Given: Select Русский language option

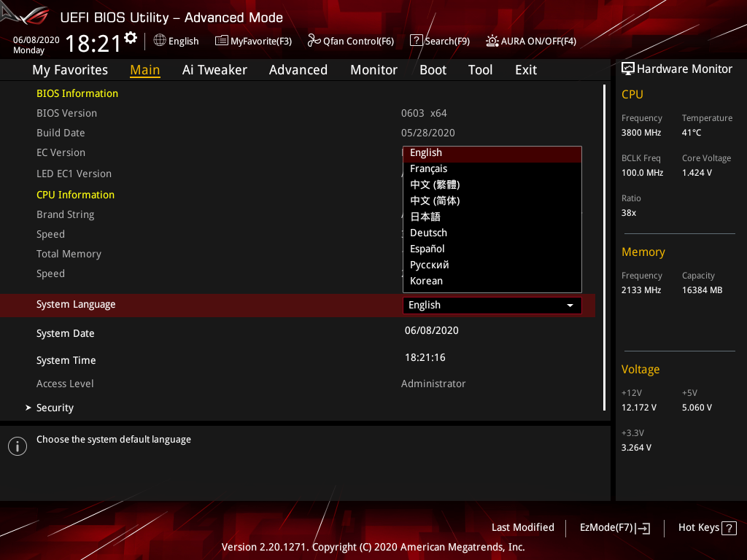Looking at the screenshot, I should [x=492, y=265].
